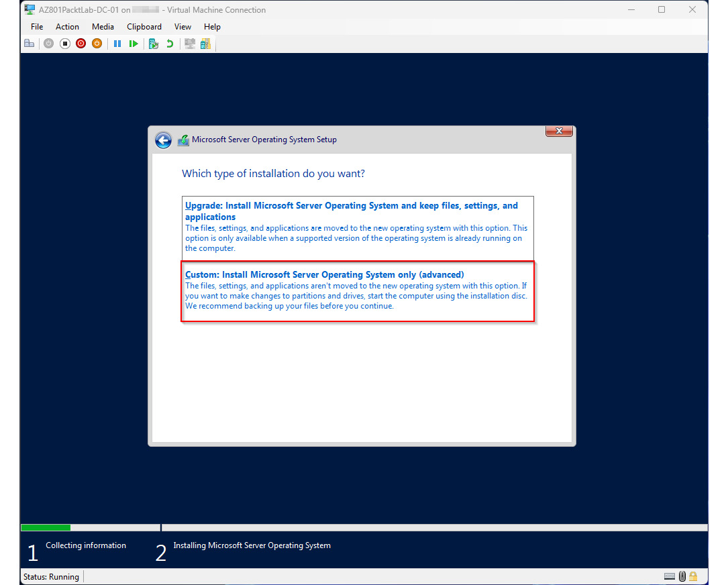The width and height of the screenshot is (728, 585).
Task: Go back using the blue arrow in Setup
Action: (163, 140)
